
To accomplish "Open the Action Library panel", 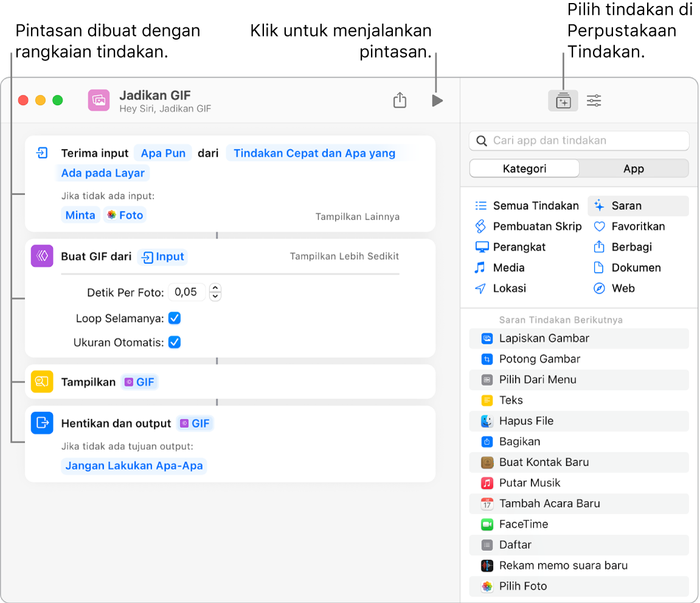I will tap(563, 100).
